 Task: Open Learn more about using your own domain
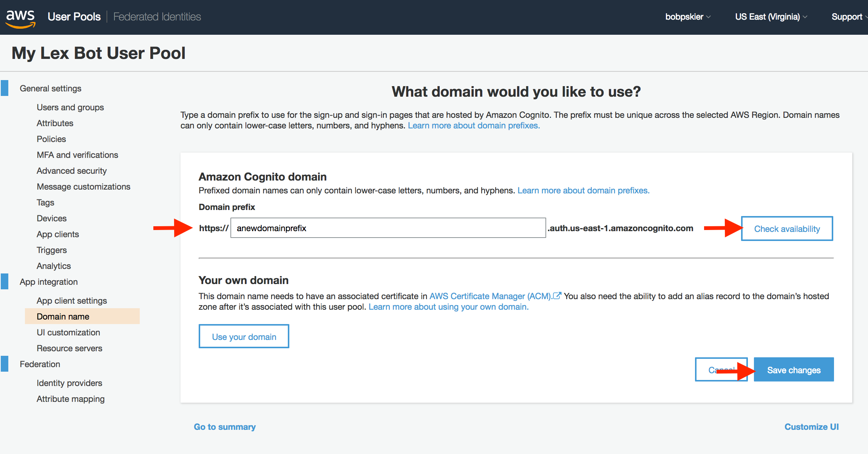click(448, 307)
